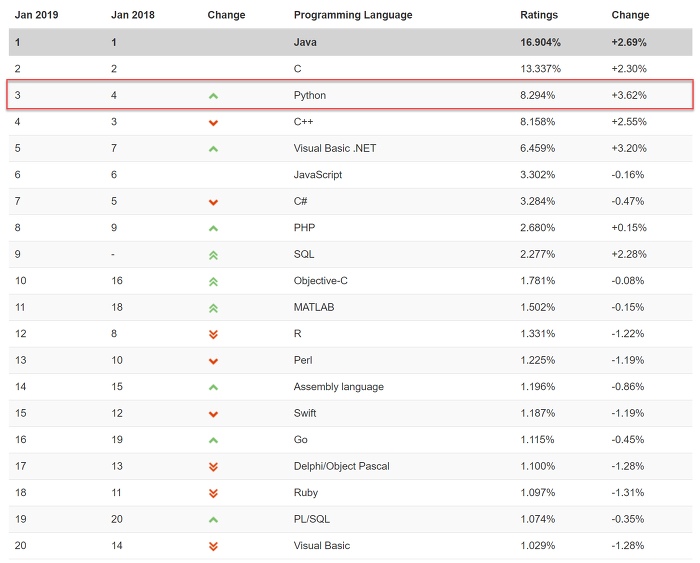Click the green up arrow in the Go row
The image size is (700, 563).
213,441
